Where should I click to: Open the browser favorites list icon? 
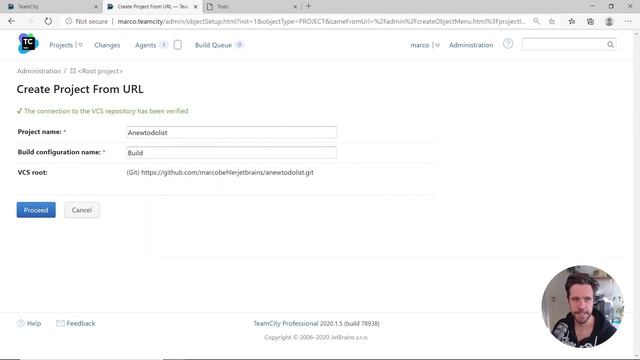(x=572, y=21)
